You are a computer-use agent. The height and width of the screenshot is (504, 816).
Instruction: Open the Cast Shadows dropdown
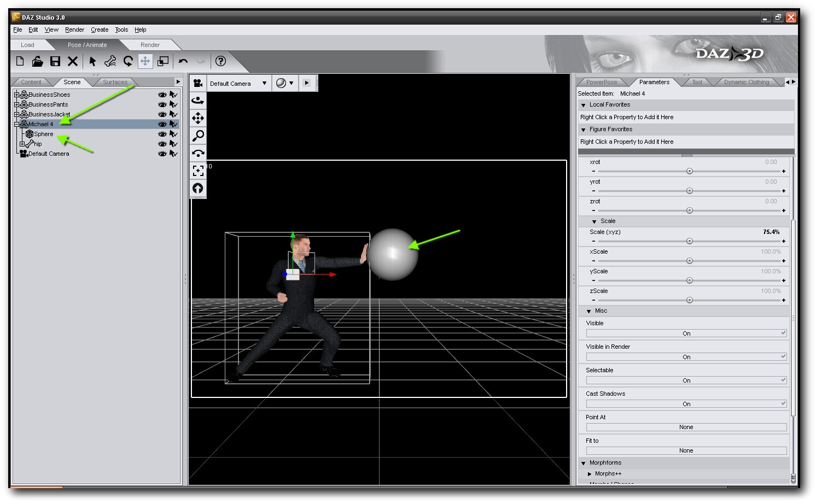[686, 404]
